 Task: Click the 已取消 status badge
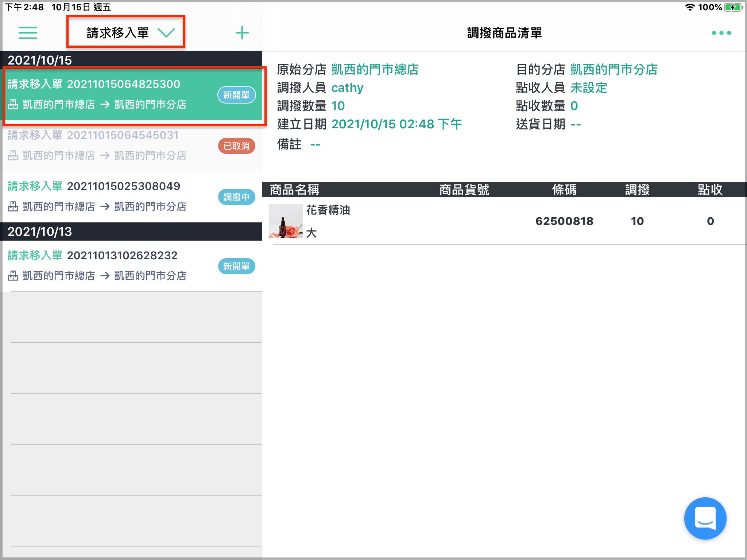237,146
